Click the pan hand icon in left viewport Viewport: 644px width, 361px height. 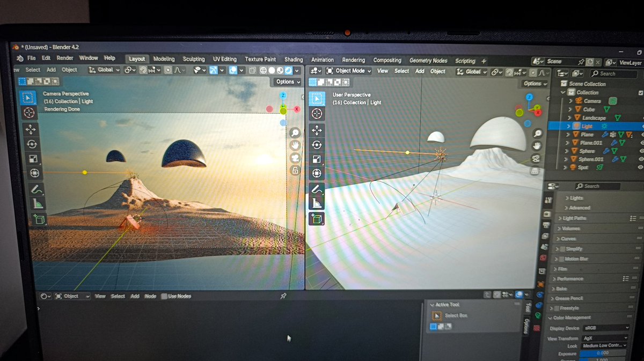click(x=295, y=145)
